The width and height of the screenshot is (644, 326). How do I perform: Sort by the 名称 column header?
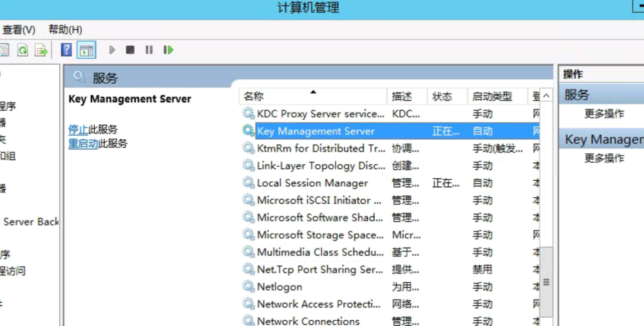click(x=312, y=97)
